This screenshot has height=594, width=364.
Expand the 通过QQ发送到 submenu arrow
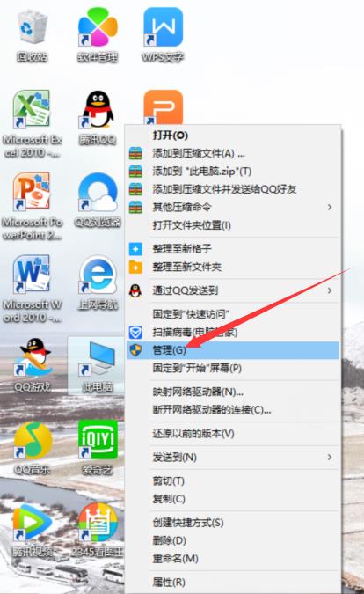pos(330,290)
